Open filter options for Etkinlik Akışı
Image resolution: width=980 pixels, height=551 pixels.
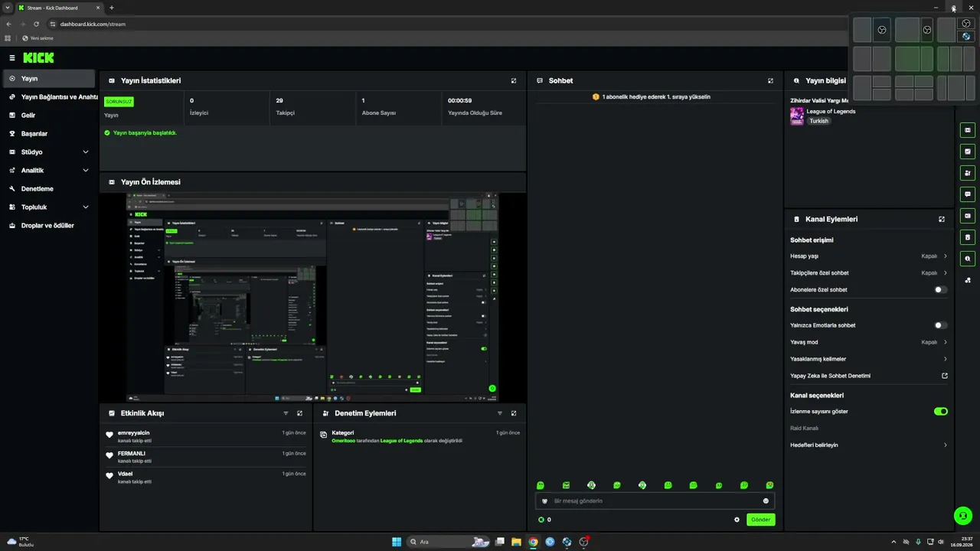286,413
